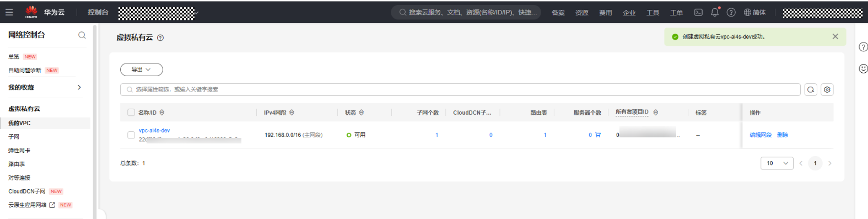
Task: Click 删除 for vpc-ai4s-dev
Action: 783,135
